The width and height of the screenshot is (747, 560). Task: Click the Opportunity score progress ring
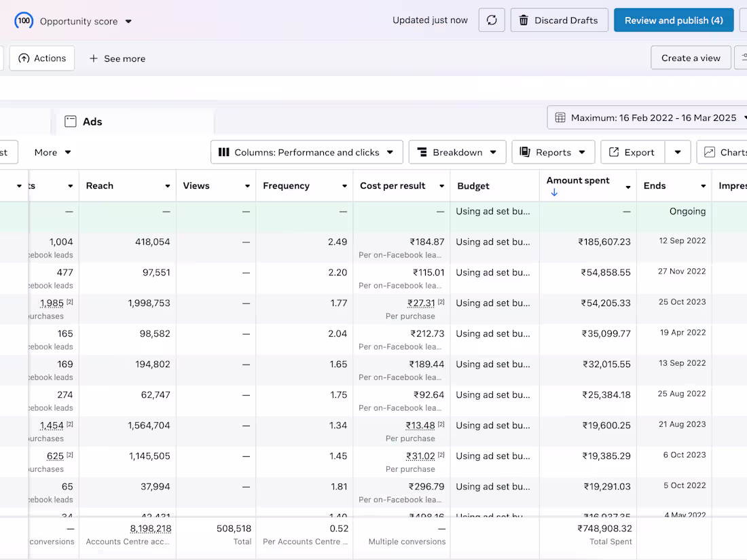click(x=23, y=20)
